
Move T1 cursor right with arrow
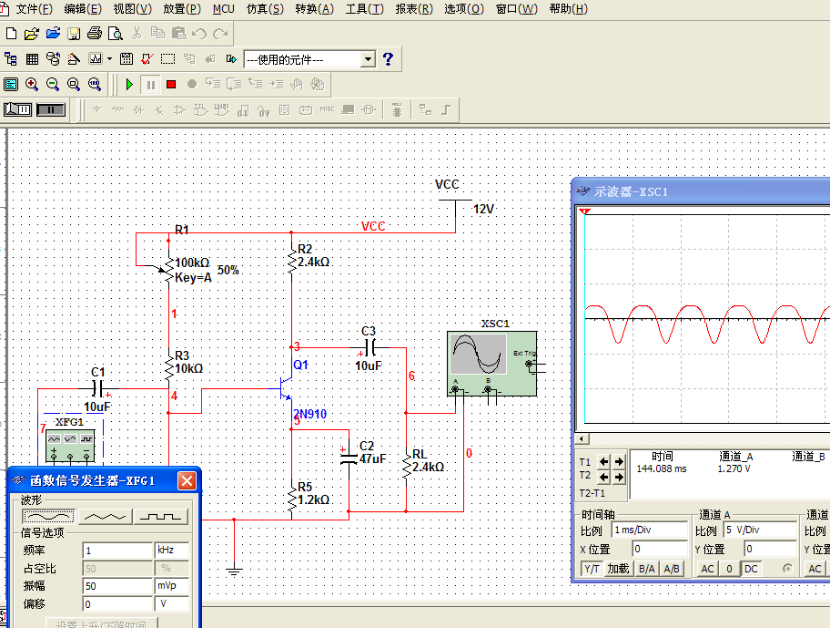[x=619, y=461]
